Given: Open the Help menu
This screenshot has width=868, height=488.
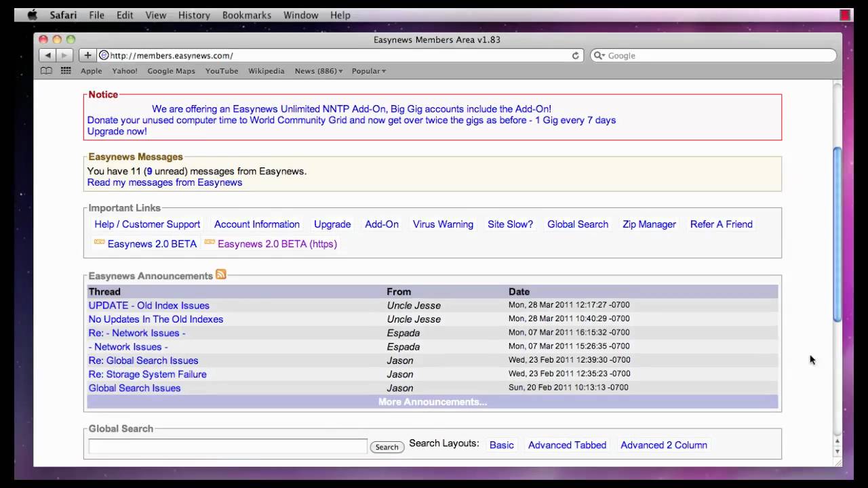Looking at the screenshot, I should click(x=340, y=15).
